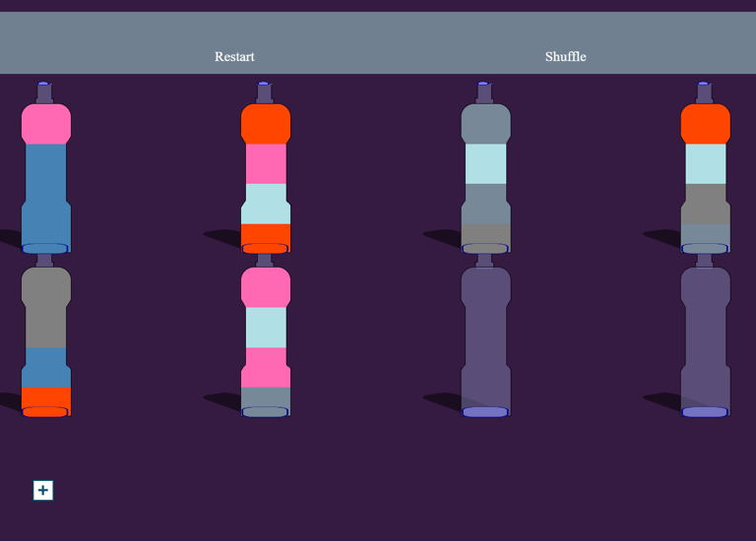The image size is (756, 541).
Task: Select the first empty bottle in bottom row
Action: coord(485,335)
